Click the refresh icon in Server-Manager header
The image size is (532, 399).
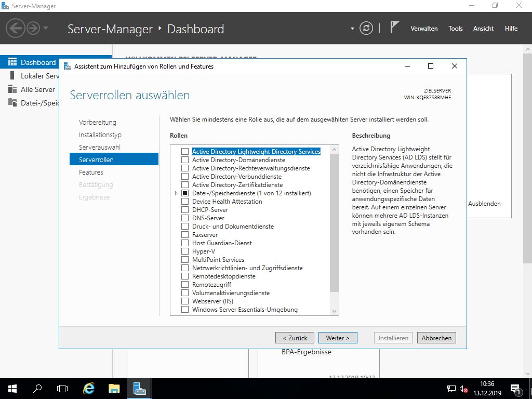(366, 28)
